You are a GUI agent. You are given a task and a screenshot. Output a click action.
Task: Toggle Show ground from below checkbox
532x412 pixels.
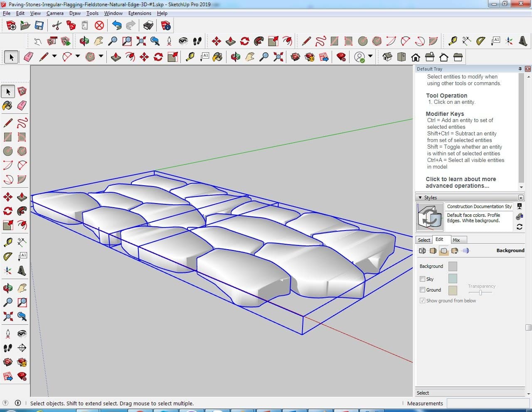point(422,301)
